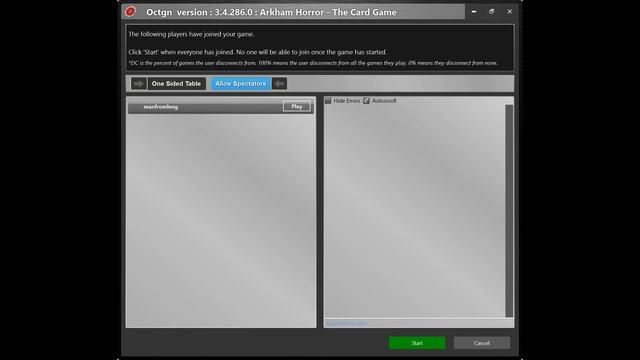This screenshot has width=640, height=360.
Task: Restore down the Octgn window
Action: pos(491,11)
